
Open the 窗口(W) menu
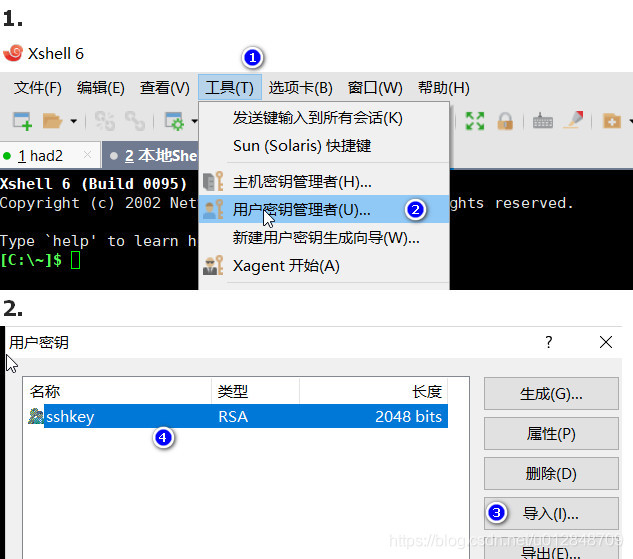[x=375, y=88]
